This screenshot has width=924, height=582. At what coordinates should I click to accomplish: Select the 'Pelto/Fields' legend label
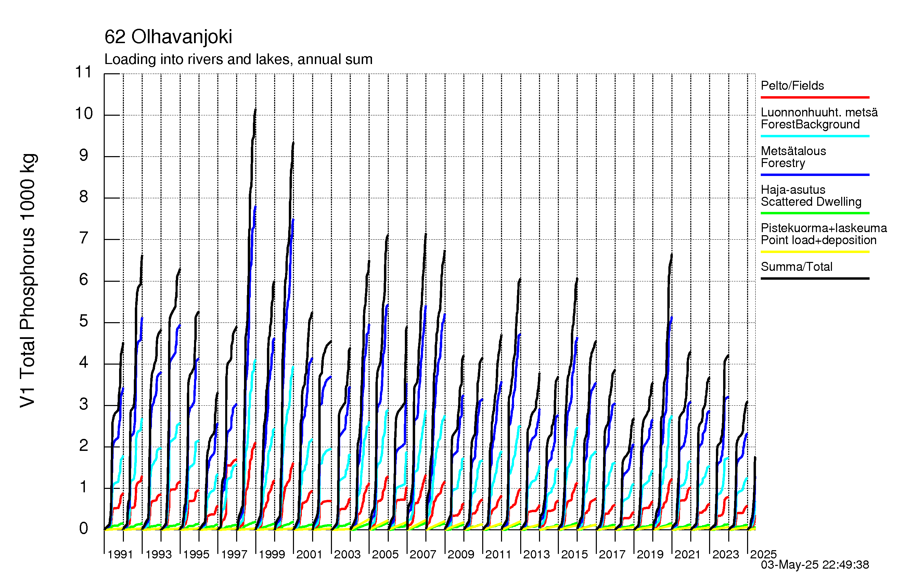point(792,86)
